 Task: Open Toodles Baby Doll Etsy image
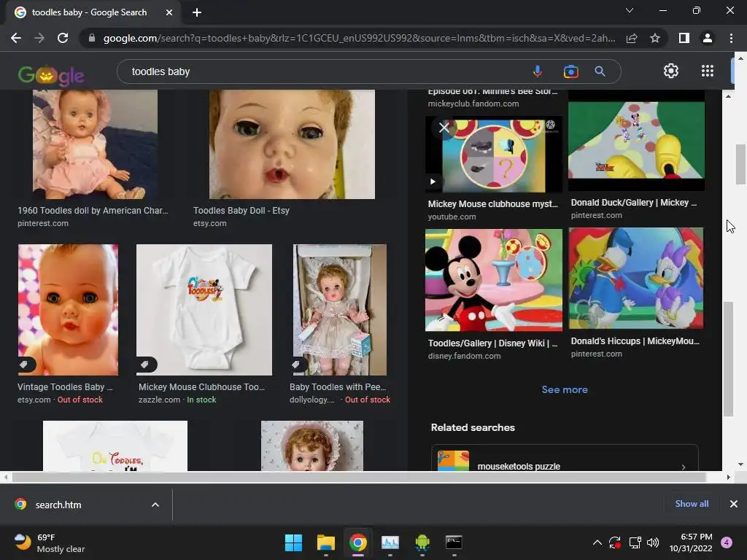click(292, 144)
